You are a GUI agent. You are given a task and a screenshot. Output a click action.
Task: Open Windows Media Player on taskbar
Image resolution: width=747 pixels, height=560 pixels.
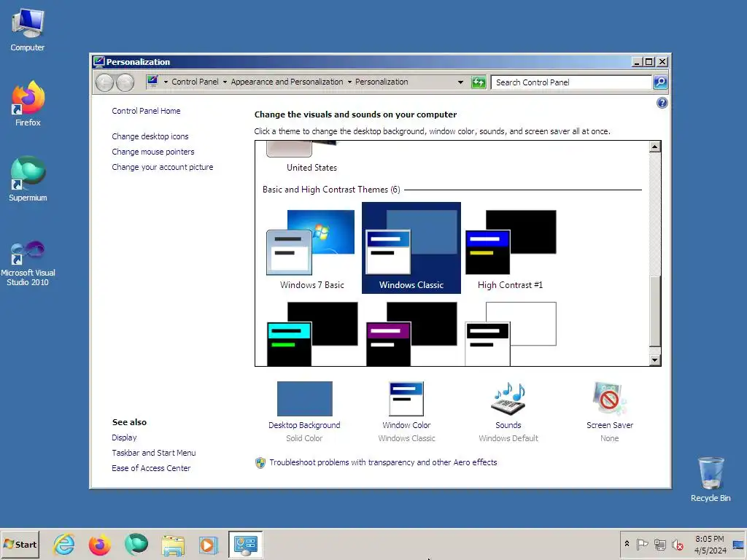(208, 545)
